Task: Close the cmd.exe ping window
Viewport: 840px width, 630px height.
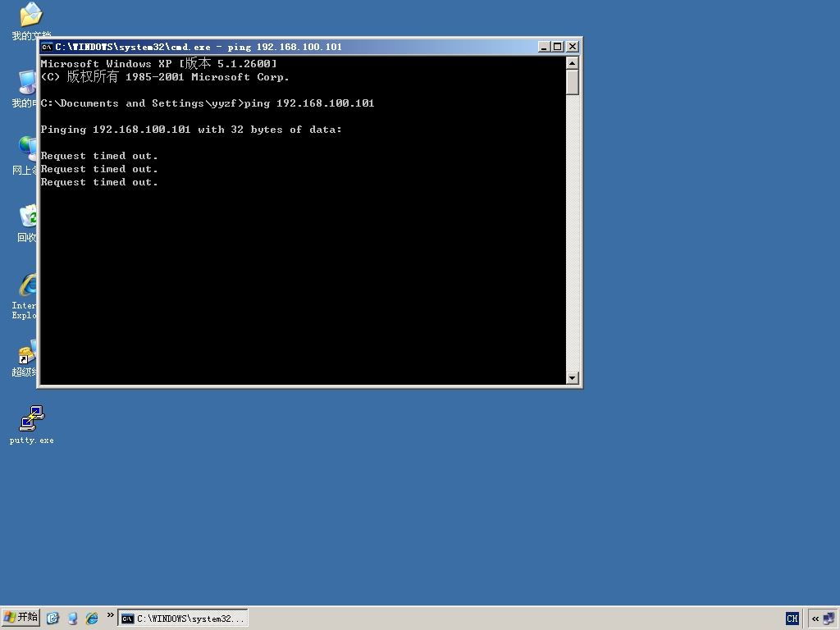Action: (573, 47)
